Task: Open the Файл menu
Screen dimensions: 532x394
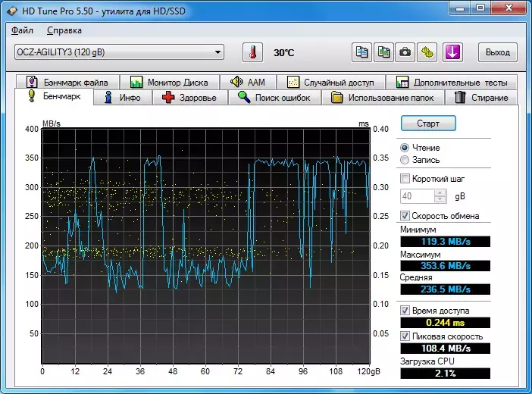Action: (x=23, y=30)
